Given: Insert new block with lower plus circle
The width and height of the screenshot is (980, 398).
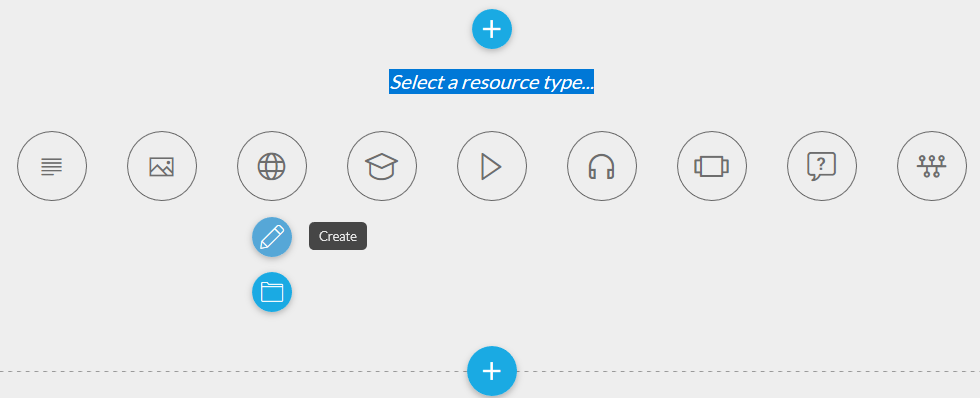Looking at the screenshot, I should [x=492, y=371].
